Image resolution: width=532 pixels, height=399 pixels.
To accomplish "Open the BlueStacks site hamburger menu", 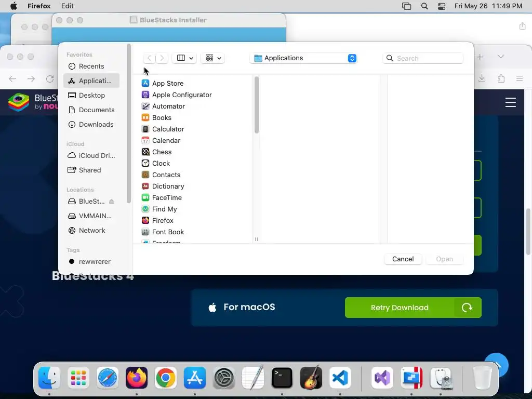I will [510, 102].
